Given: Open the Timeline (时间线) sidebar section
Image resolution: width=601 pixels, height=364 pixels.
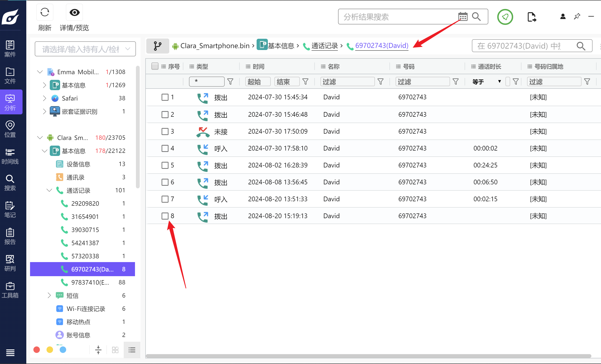Looking at the screenshot, I should pos(10,156).
